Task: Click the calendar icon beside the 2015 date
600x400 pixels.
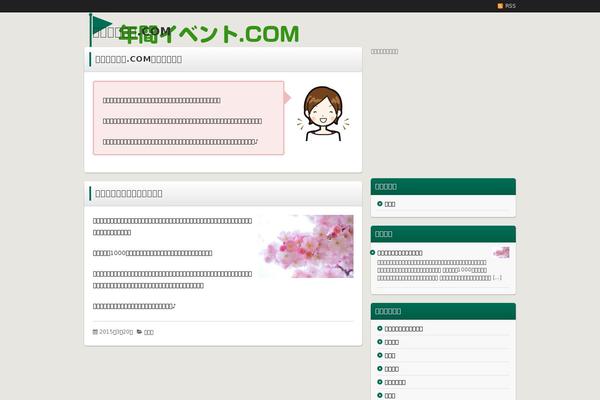Action: point(95,332)
